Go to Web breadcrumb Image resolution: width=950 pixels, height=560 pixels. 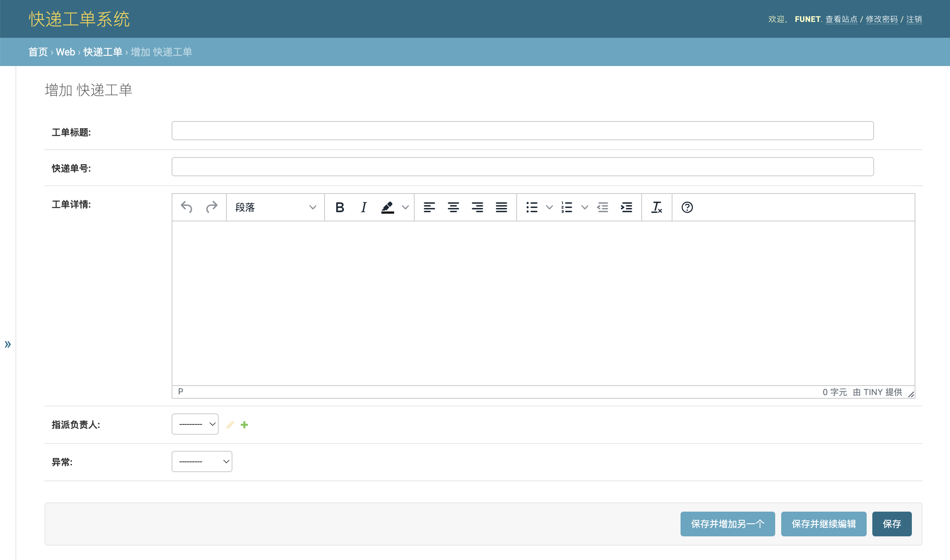65,52
